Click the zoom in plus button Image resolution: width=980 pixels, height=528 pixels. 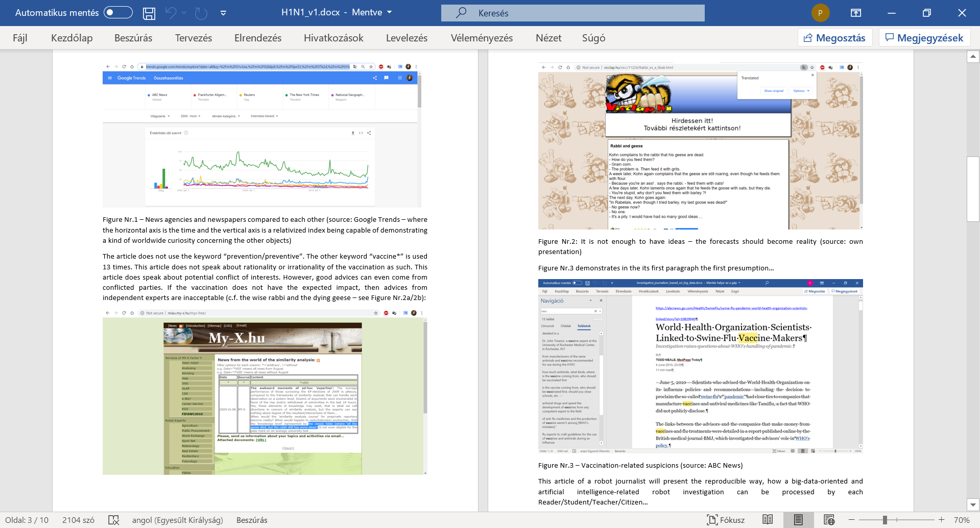pyautogui.click(x=942, y=520)
